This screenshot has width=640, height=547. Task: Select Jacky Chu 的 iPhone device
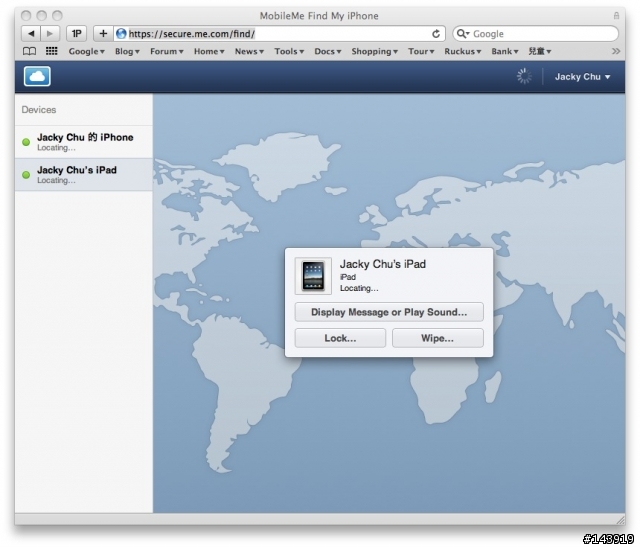84,142
